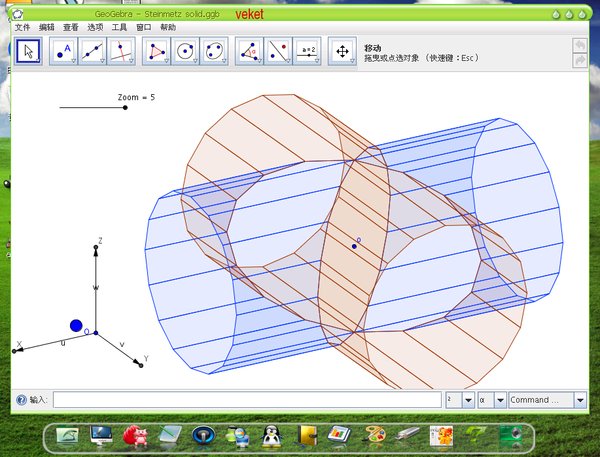Pick the Polygon tool

click(x=157, y=51)
